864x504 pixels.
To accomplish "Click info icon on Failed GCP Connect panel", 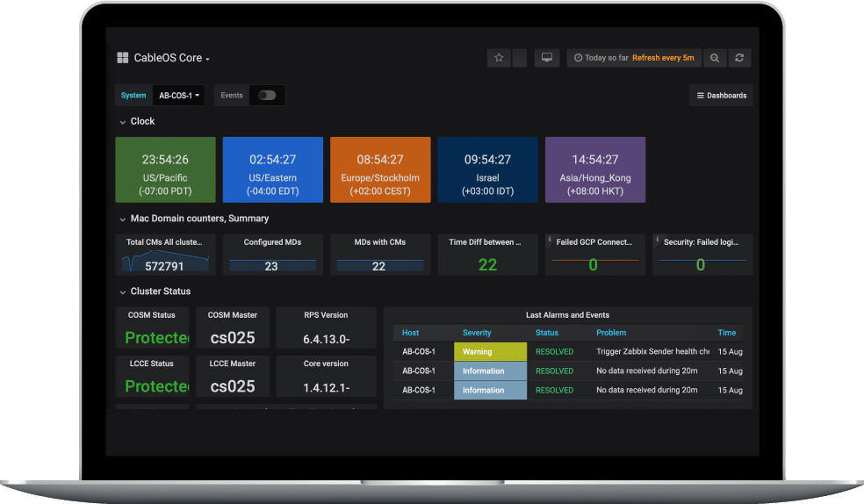I will [x=550, y=240].
